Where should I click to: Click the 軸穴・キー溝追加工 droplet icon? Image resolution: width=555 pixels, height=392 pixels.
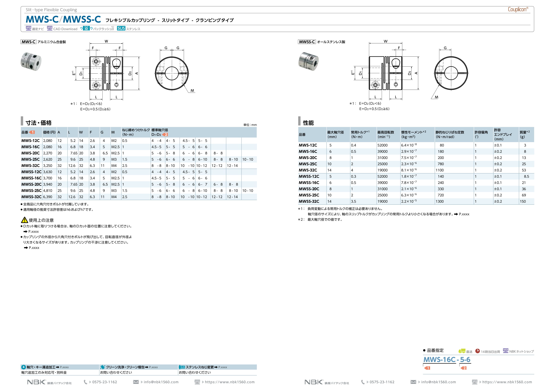click(24, 367)
